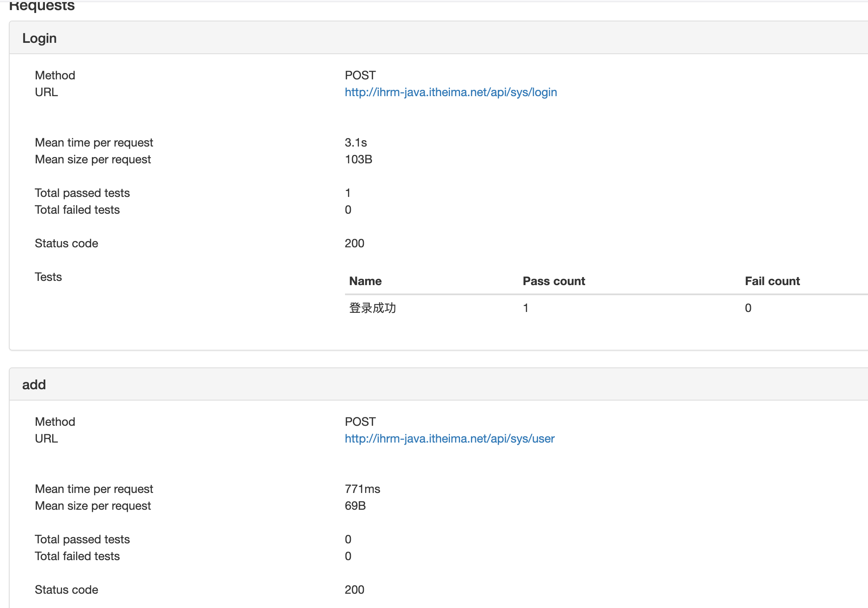Open the login API URL link
This screenshot has height=608, width=868.
click(x=450, y=92)
